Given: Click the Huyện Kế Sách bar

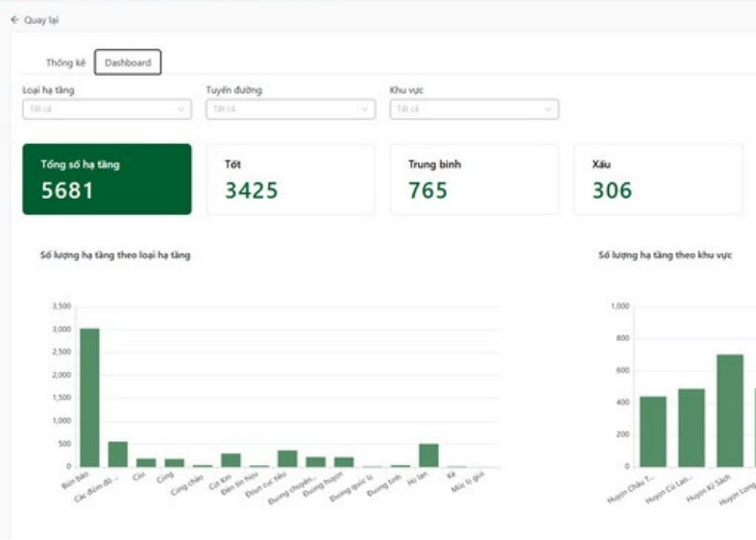Looking at the screenshot, I should pyautogui.click(x=730, y=411).
